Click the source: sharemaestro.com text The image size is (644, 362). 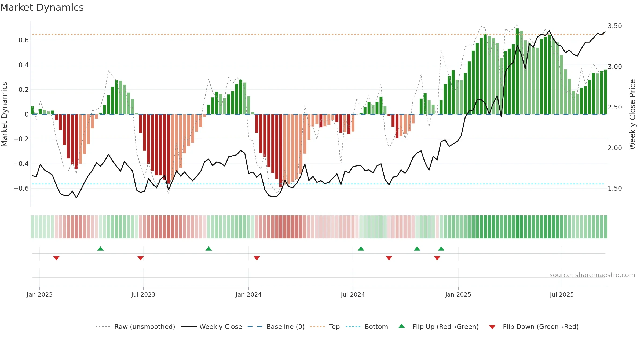(592, 275)
